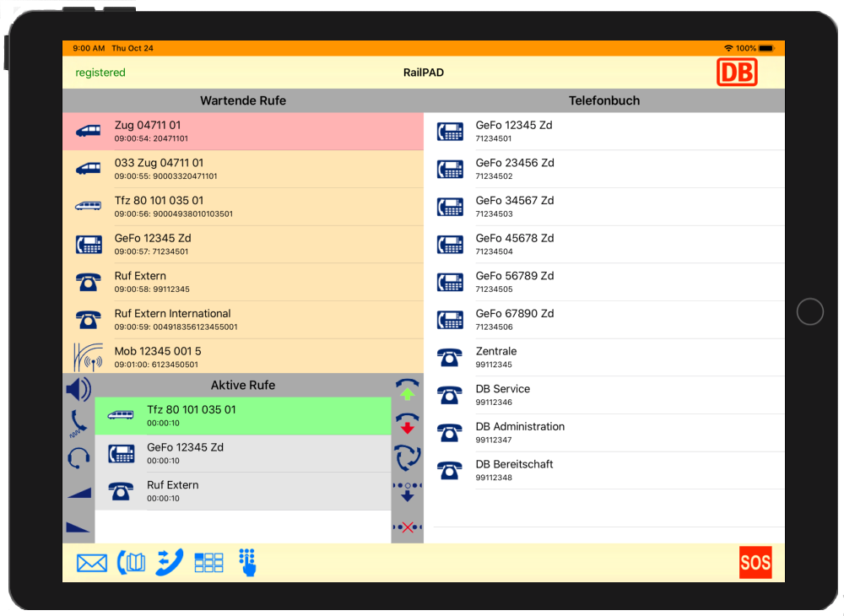Increase volume with the rising ramp icon
Screen dimensions: 844x616
pyautogui.click(x=78, y=492)
